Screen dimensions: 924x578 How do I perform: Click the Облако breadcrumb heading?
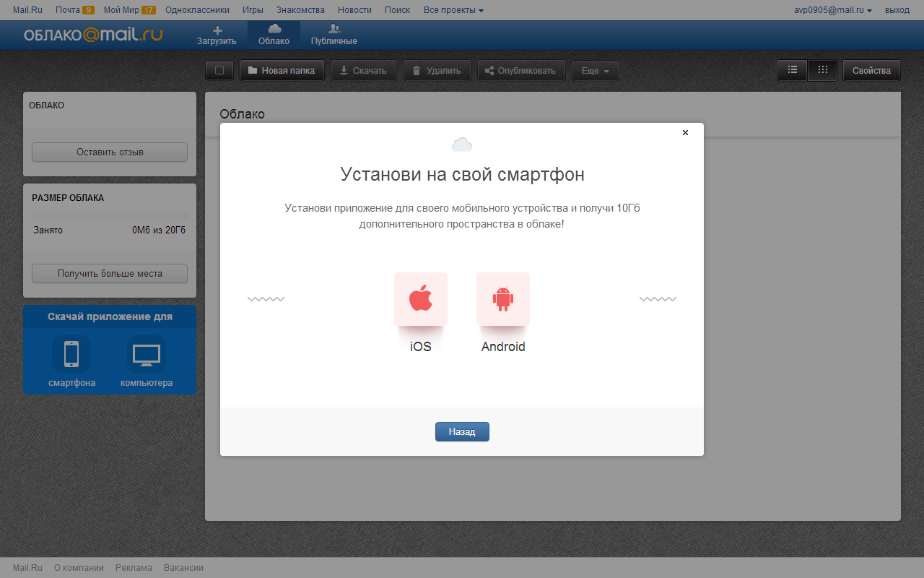point(242,114)
